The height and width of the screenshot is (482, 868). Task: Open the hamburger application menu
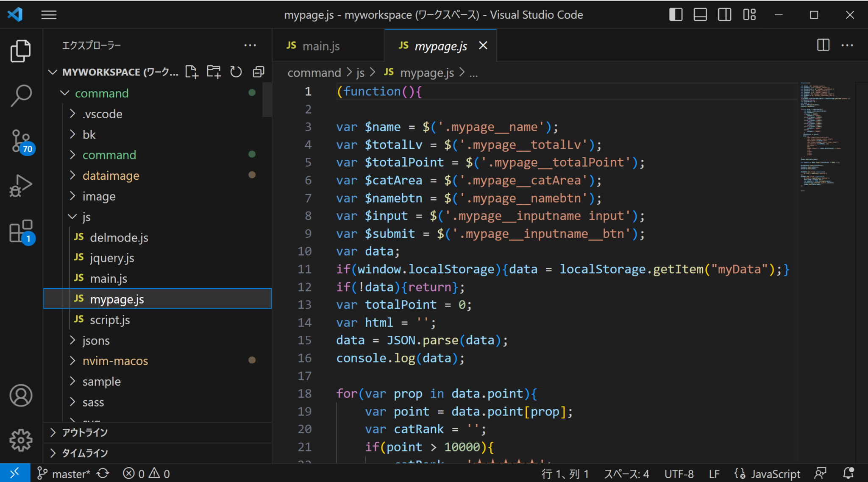tap(49, 15)
